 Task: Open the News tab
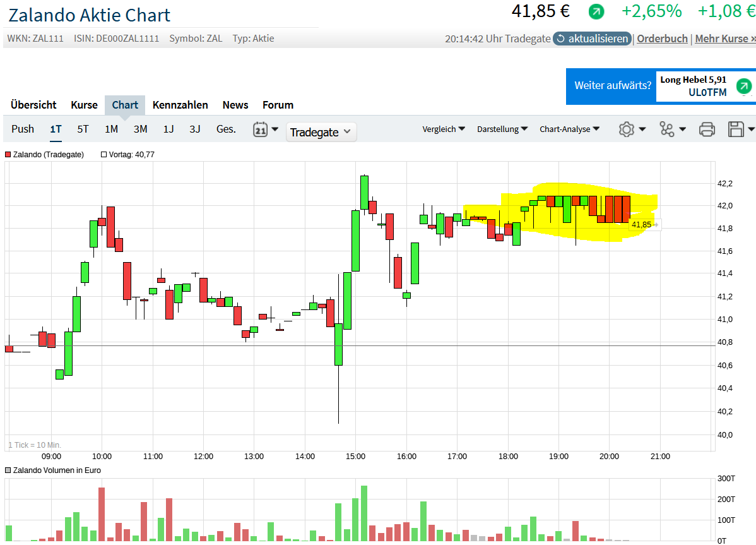[235, 105]
